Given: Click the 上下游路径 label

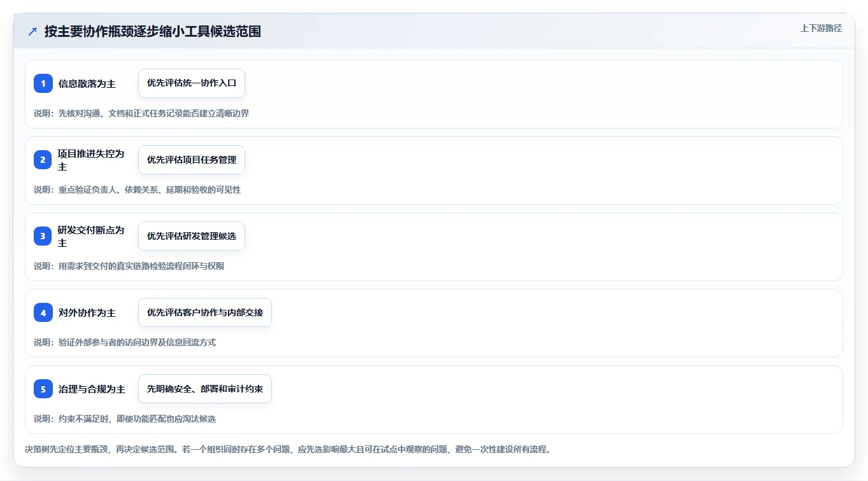Looking at the screenshot, I should pos(821,28).
